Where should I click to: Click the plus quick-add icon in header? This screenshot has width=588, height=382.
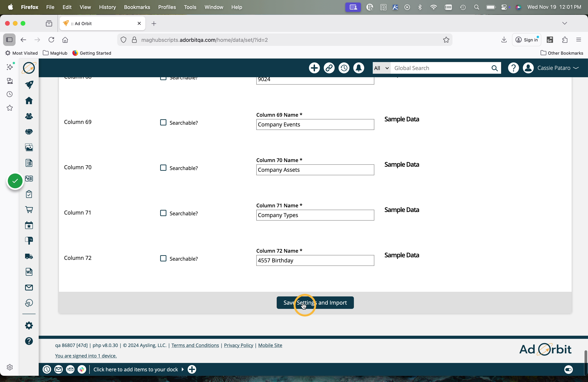(314, 68)
